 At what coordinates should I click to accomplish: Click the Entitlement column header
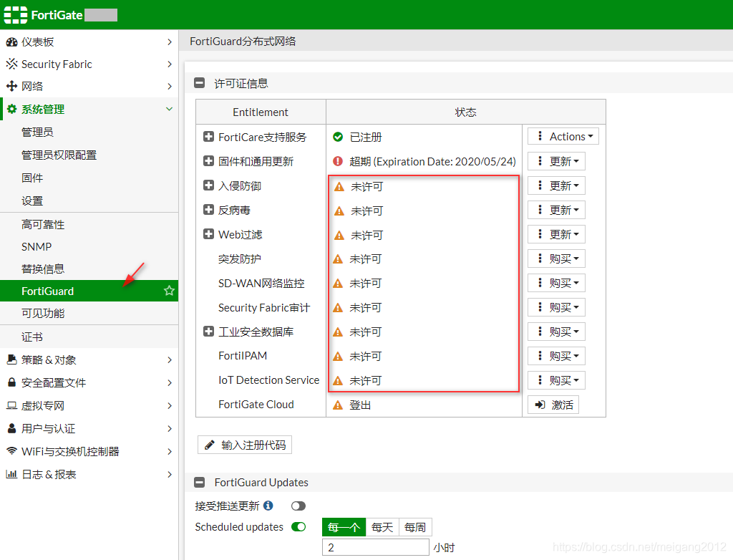[x=261, y=112]
